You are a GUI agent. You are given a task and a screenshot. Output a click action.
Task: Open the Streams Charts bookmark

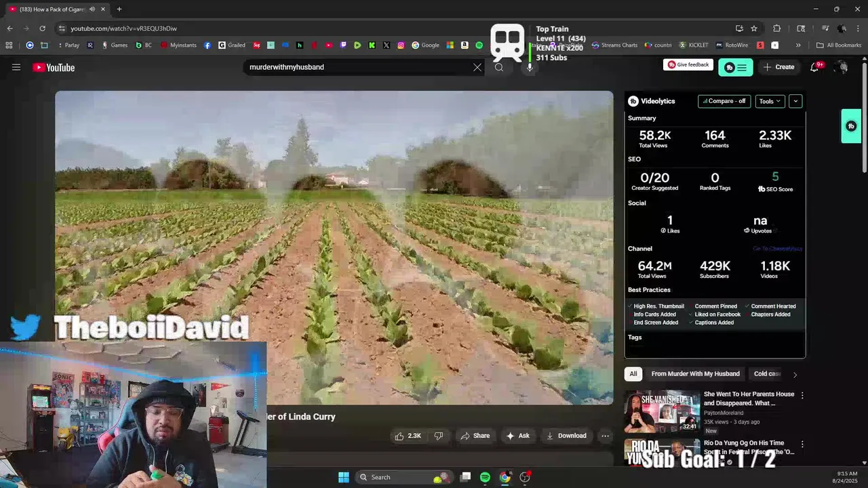coord(614,45)
